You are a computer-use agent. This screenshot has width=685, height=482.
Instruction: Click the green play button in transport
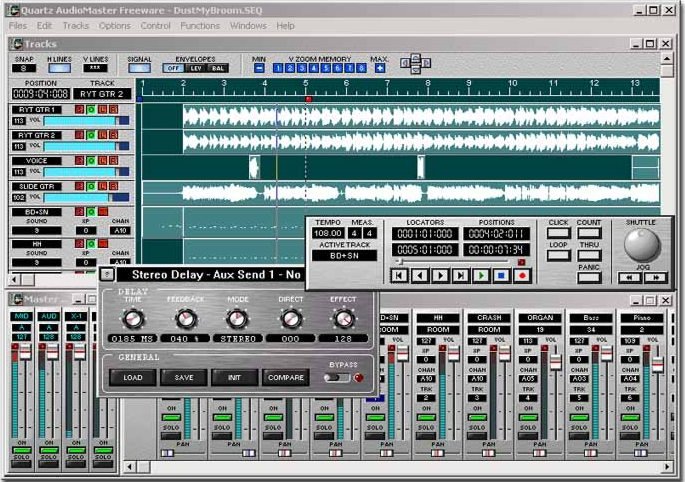pyautogui.click(x=481, y=276)
